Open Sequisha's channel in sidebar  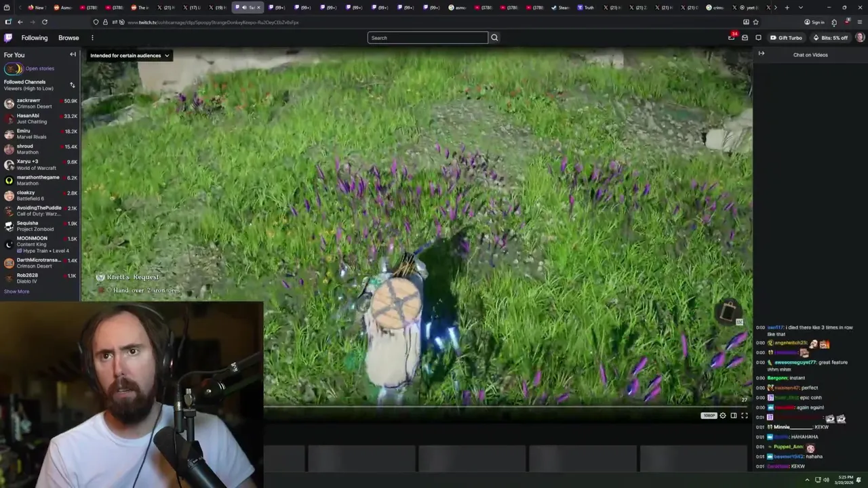[x=40, y=226]
